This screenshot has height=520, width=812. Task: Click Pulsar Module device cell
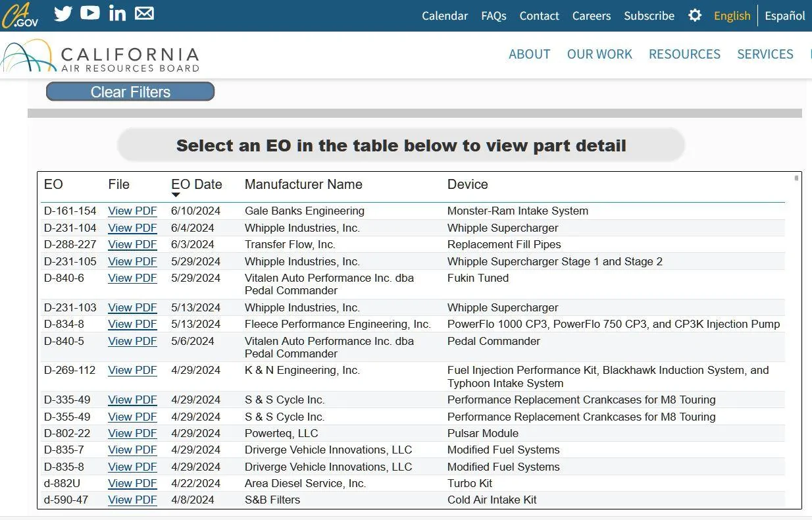pos(483,433)
